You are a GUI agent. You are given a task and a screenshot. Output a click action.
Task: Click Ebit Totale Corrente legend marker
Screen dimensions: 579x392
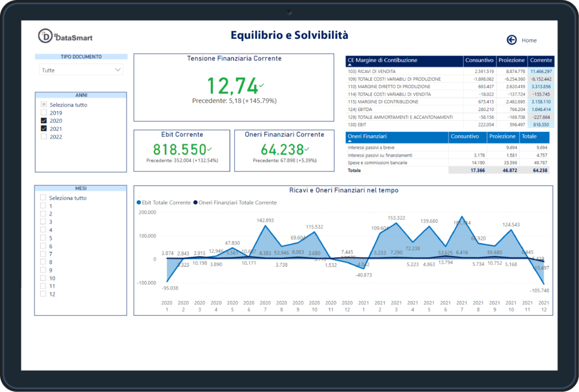coord(139,203)
